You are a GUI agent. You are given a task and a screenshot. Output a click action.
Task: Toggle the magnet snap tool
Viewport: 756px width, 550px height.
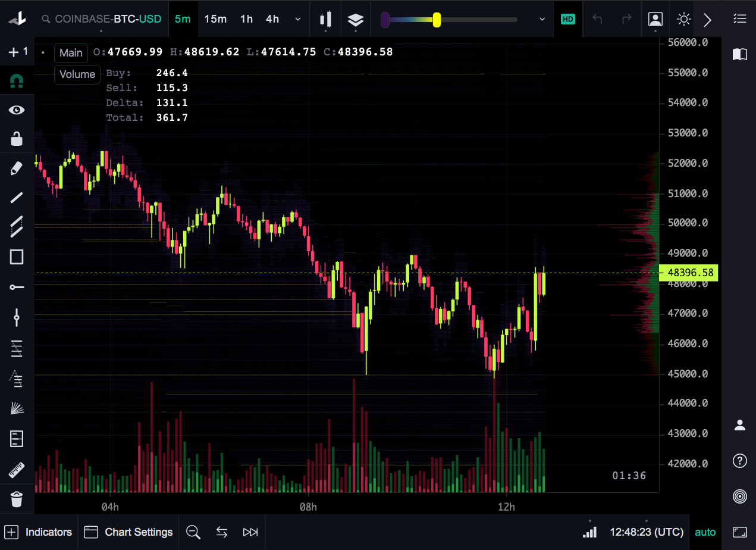tap(17, 81)
